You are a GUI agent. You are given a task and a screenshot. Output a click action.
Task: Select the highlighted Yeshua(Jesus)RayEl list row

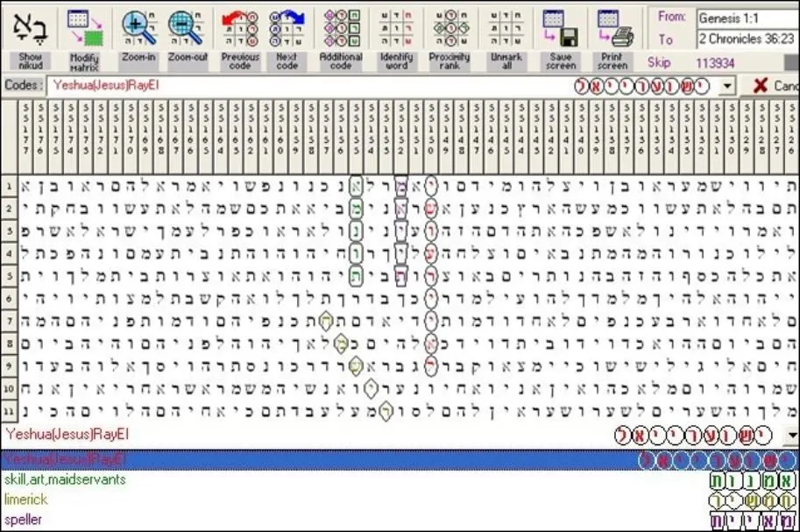point(400,460)
